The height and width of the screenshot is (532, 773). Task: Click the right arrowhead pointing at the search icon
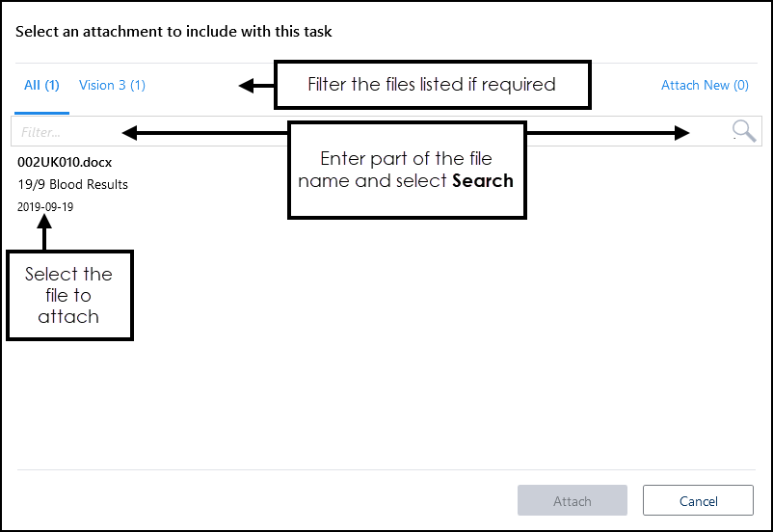click(x=682, y=132)
